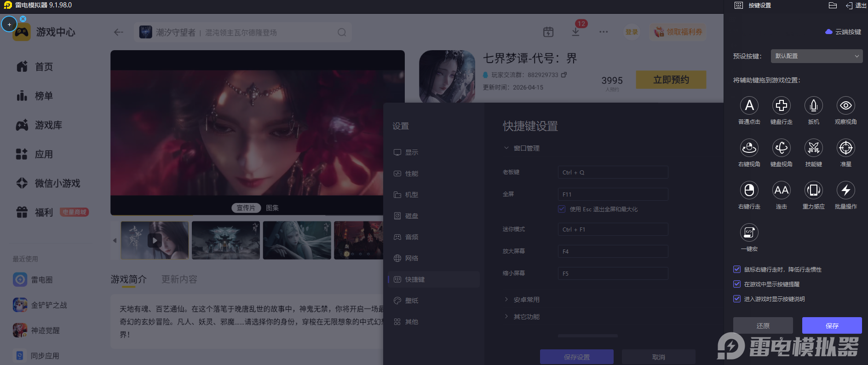Collapse the 窗口管理 section
The image size is (868, 365).
click(522, 148)
